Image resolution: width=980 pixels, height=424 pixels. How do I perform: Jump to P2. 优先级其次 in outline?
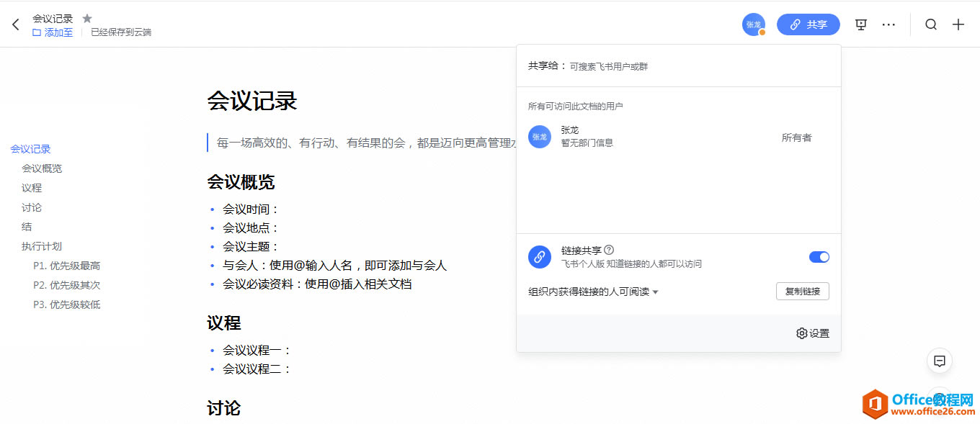[x=67, y=285]
